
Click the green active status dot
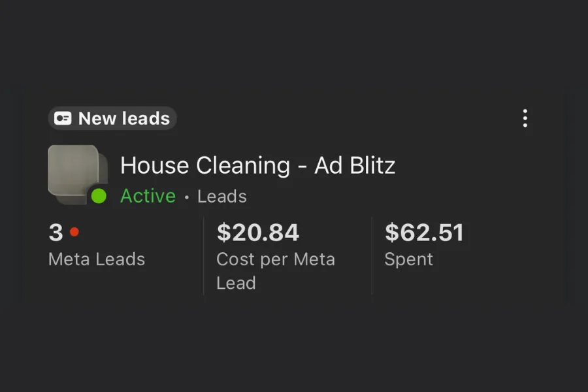99,196
